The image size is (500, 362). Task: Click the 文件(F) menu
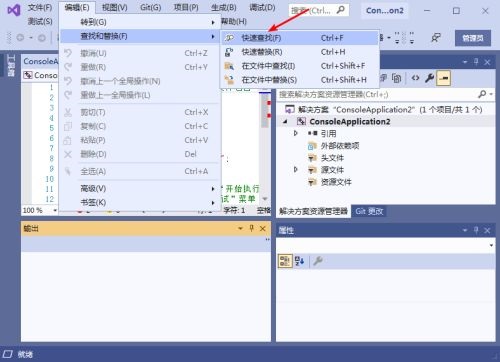pos(40,7)
